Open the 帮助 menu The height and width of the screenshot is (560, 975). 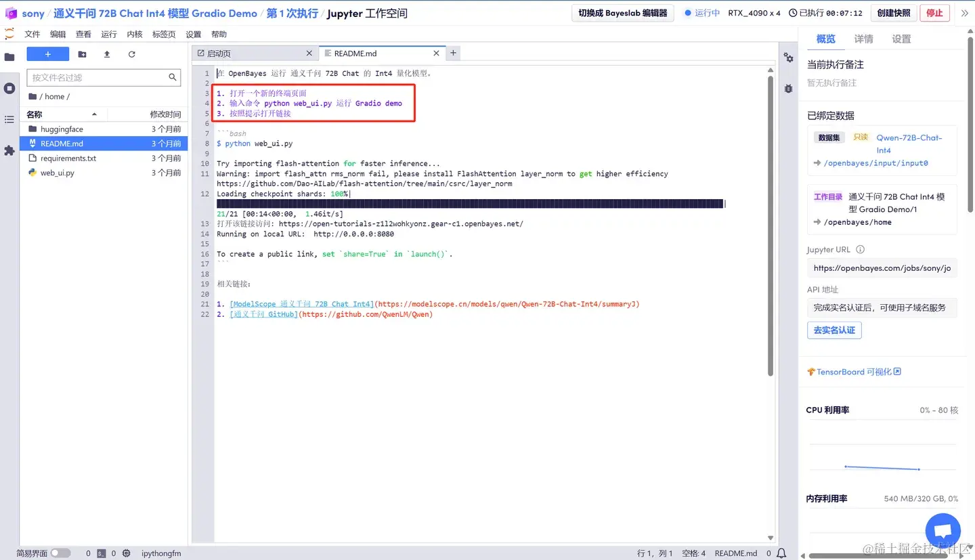219,34
